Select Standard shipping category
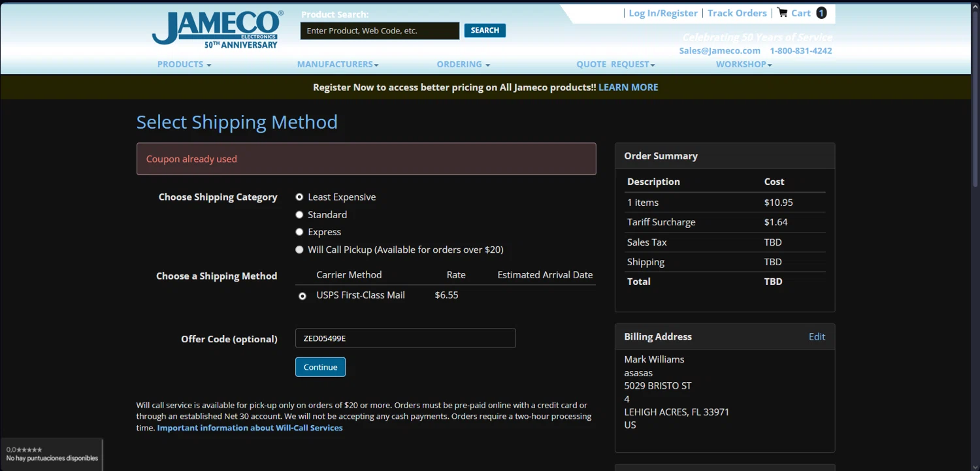 299,214
